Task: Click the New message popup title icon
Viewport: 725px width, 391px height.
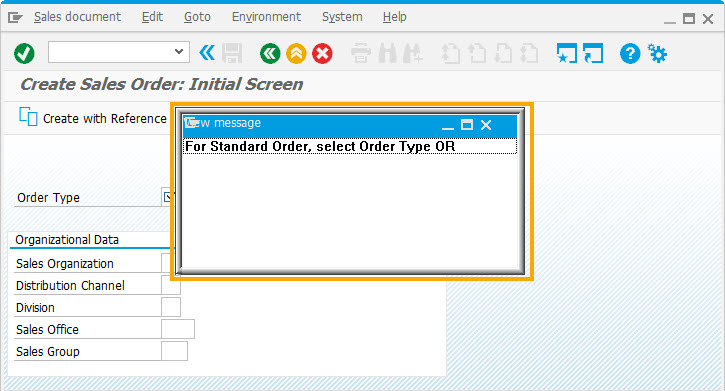Action: click(191, 123)
